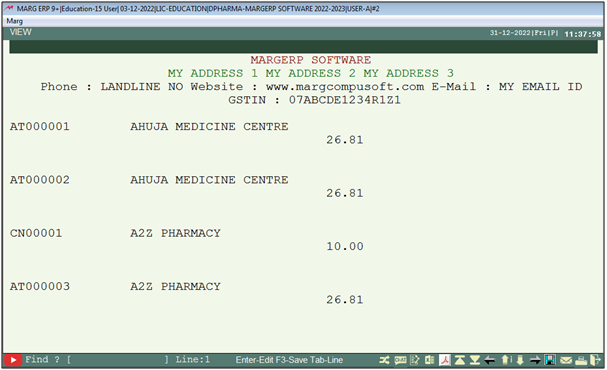Click the MY ADDRESS 1 text

tap(213, 74)
